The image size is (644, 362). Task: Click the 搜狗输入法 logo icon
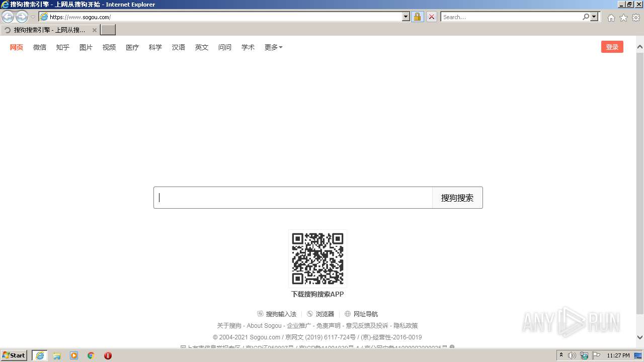click(x=260, y=314)
